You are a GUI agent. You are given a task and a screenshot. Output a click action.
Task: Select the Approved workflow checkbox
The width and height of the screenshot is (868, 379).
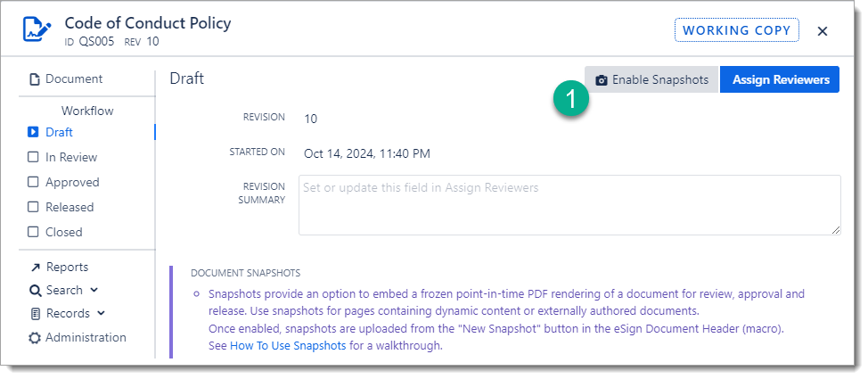(33, 182)
